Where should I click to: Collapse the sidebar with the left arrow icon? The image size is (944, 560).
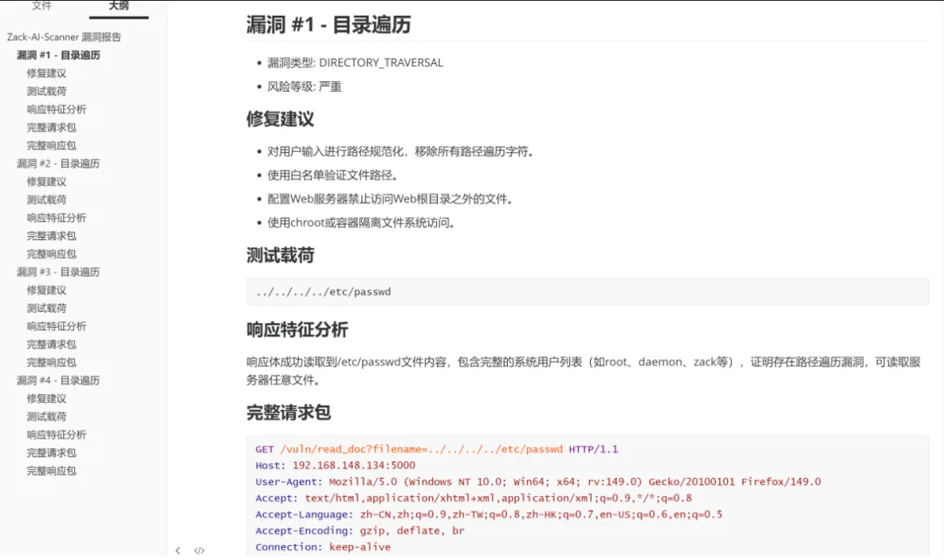[177, 550]
